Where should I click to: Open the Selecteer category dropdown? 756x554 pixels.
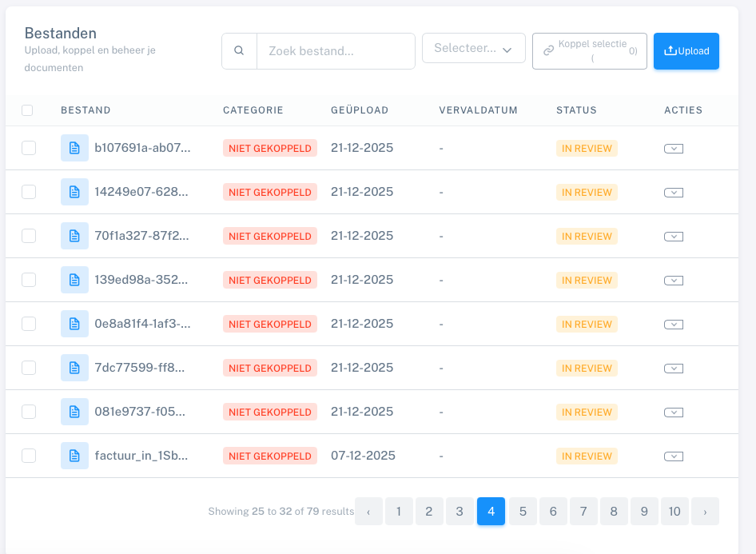(473, 49)
